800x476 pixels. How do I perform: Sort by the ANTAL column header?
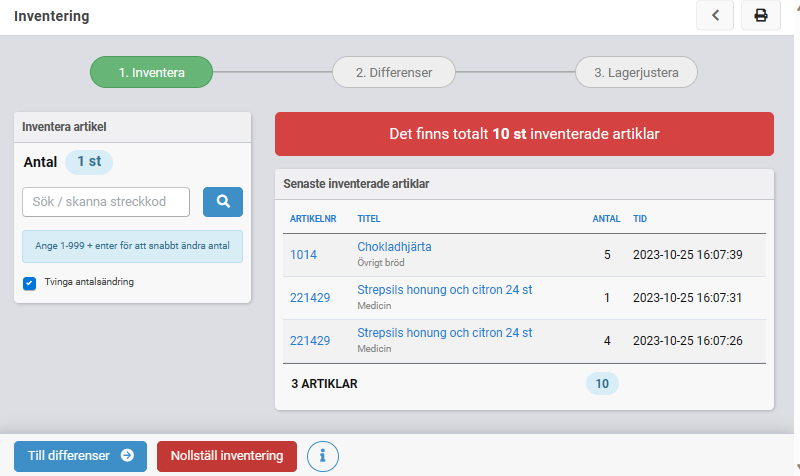pyautogui.click(x=606, y=218)
